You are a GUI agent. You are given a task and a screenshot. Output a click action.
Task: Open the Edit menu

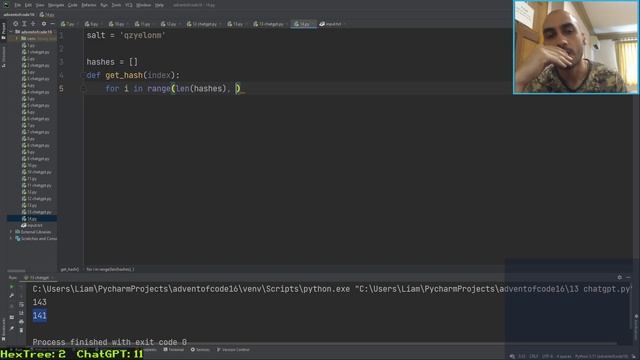tap(28, 5)
